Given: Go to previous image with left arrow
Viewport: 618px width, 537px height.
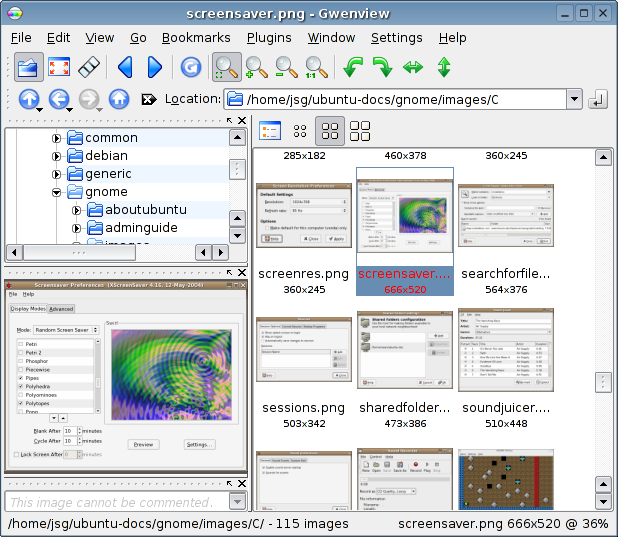Looking at the screenshot, I should pyautogui.click(x=125, y=67).
